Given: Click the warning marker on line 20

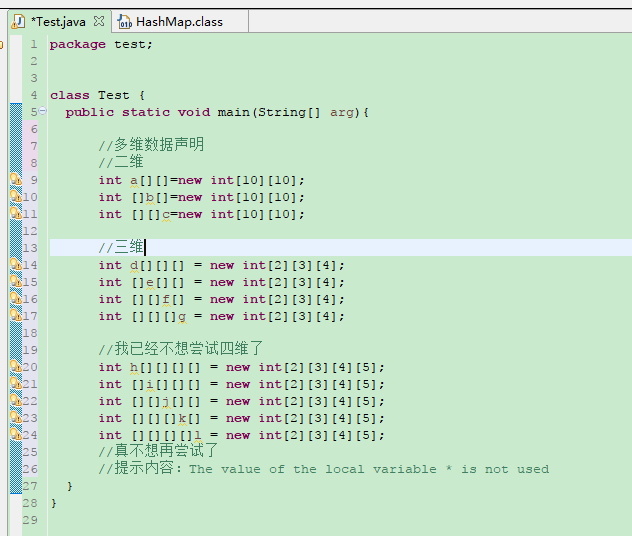Looking at the screenshot, I should (x=16, y=366).
